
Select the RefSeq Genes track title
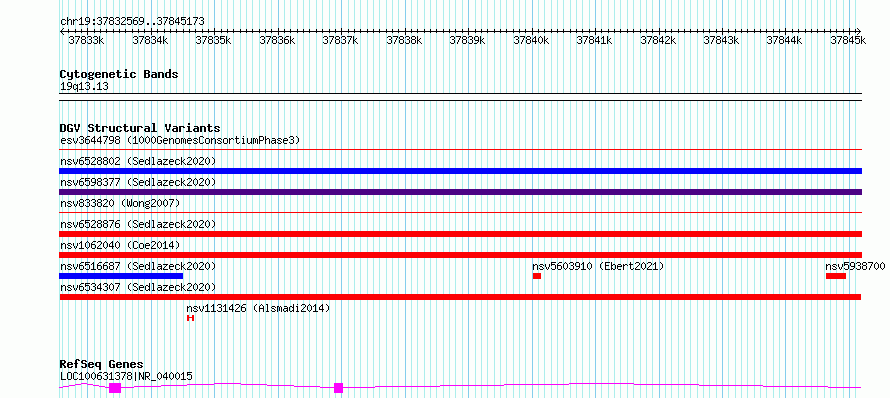[x=102, y=365]
